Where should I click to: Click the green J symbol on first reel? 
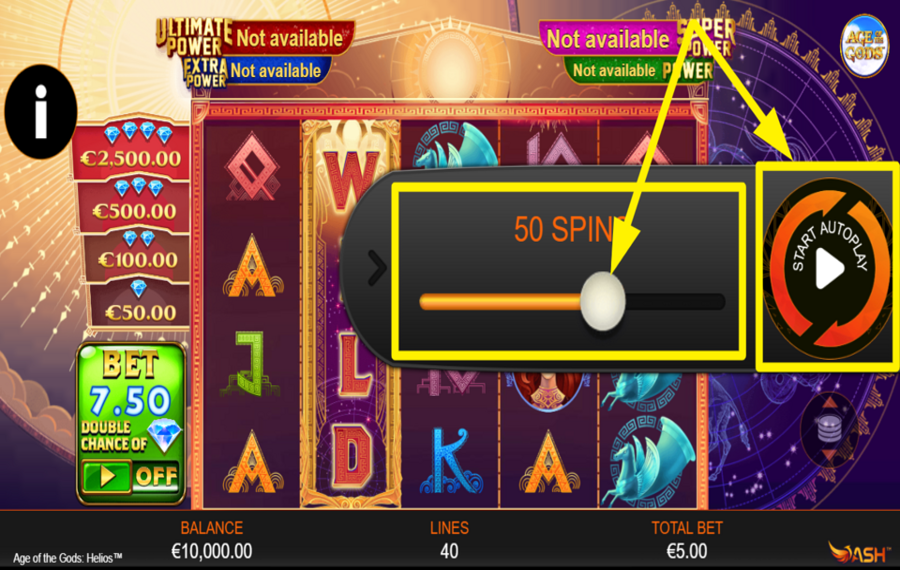click(x=250, y=364)
